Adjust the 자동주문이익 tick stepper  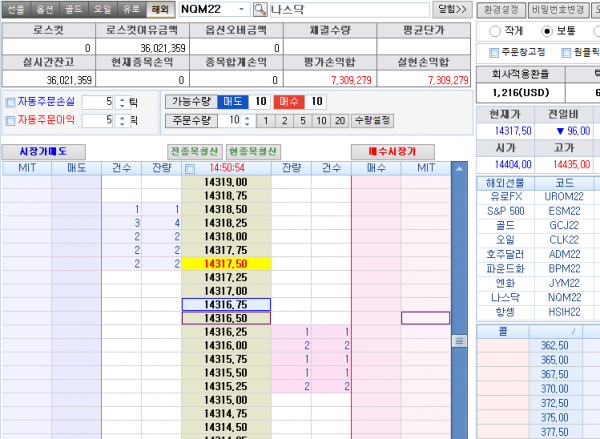click(122, 120)
